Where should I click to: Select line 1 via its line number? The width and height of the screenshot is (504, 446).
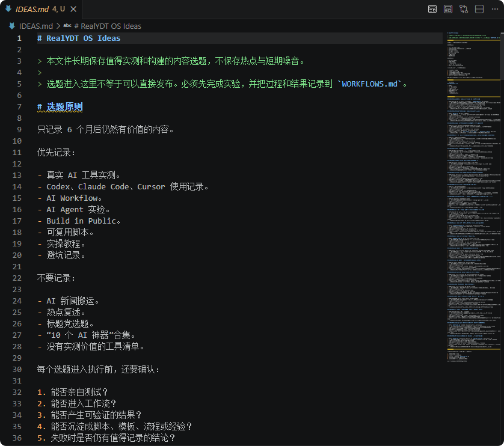pyautogui.click(x=19, y=38)
